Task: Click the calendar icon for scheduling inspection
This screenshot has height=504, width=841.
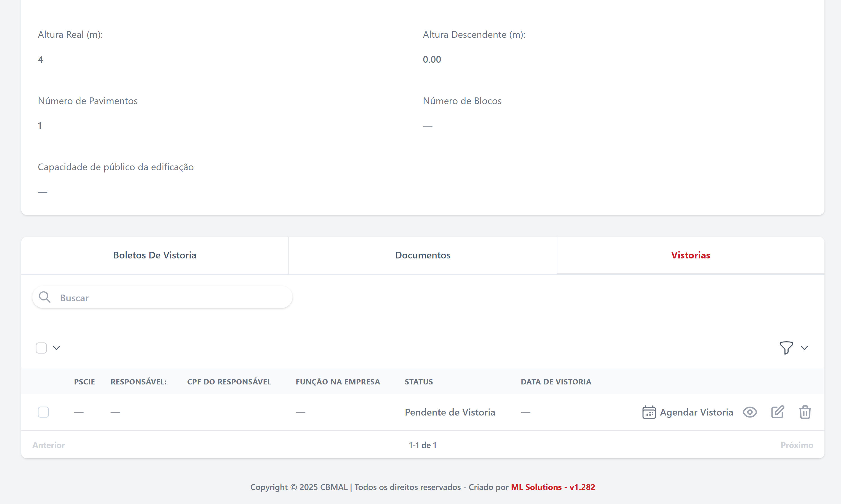Action: 649,412
